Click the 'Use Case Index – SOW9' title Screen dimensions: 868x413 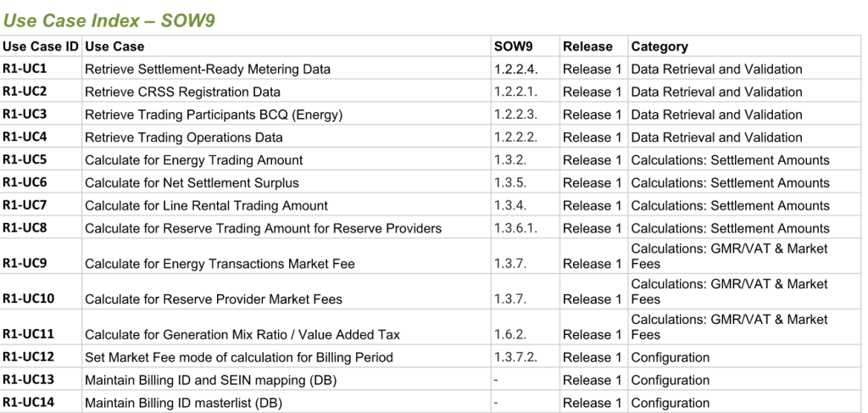coord(109,20)
